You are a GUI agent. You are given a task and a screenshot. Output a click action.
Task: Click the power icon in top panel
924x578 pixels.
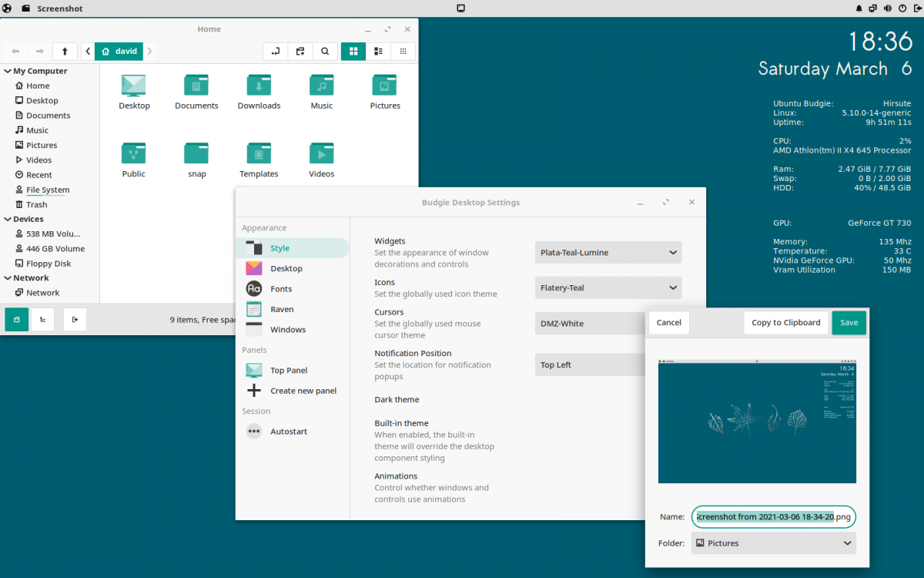tap(902, 8)
